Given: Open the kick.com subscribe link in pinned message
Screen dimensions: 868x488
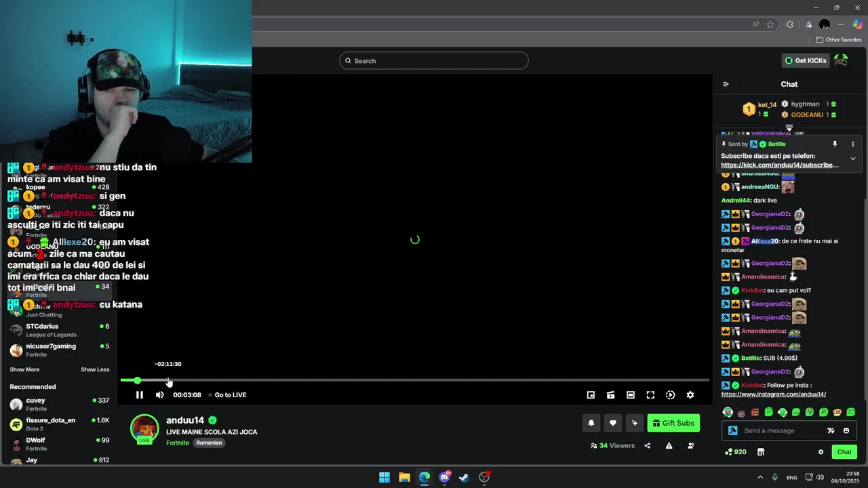Looking at the screenshot, I should pyautogui.click(x=780, y=165).
